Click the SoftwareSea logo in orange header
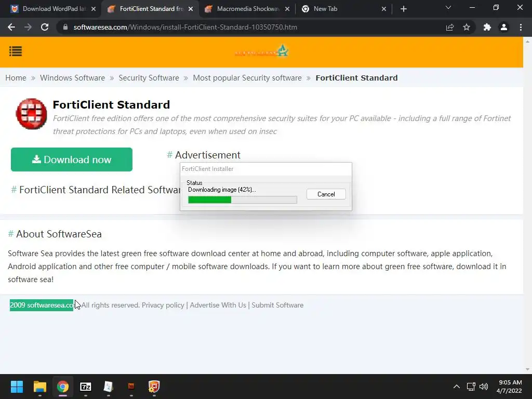Viewport: 532px width, 399px height. click(x=261, y=51)
